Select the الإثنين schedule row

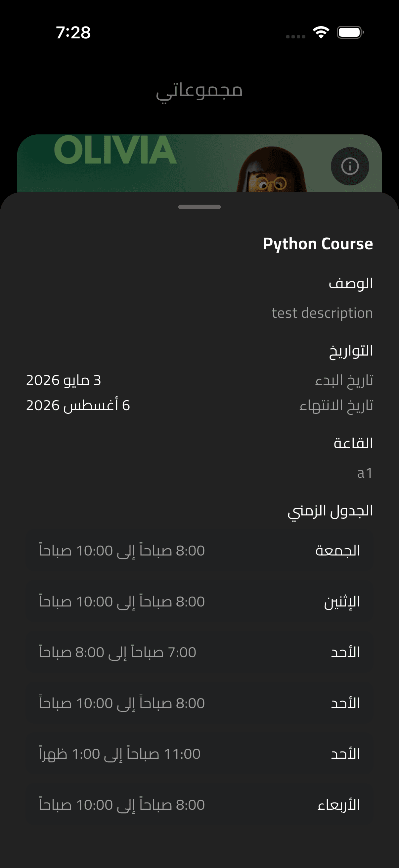(x=199, y=602)
